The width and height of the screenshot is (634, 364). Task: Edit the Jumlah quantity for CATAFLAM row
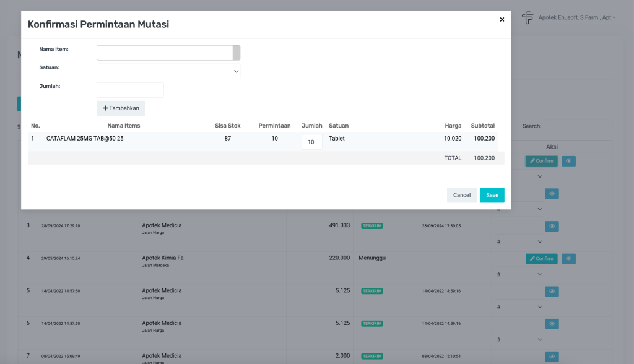point(311,142)
